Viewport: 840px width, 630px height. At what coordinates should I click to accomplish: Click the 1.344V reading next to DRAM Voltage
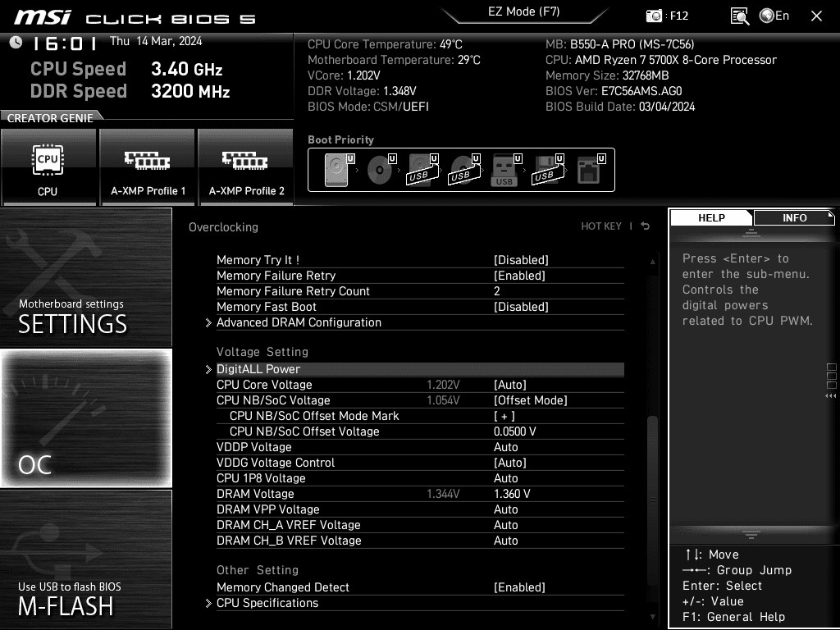[x=443, y=493]
